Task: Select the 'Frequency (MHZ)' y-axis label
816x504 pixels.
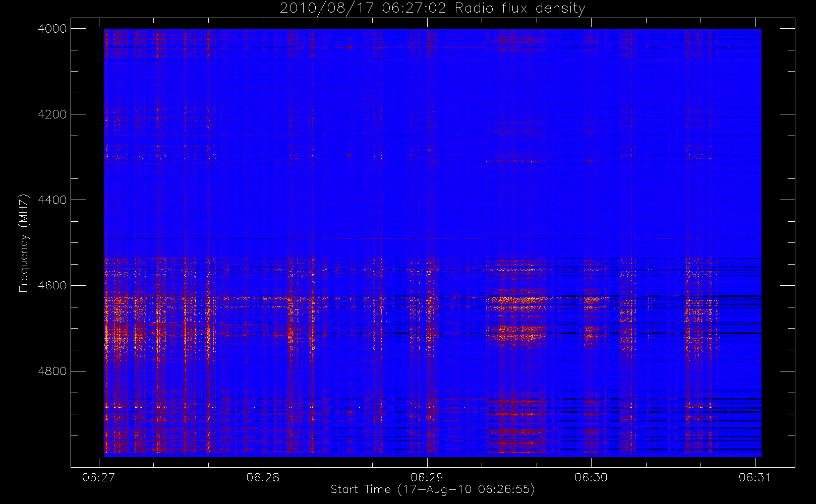Action: [x=24, y=243]
